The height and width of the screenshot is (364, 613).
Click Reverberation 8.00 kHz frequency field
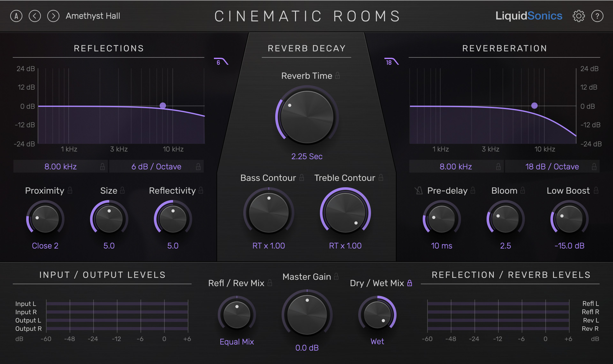[456, 167]
